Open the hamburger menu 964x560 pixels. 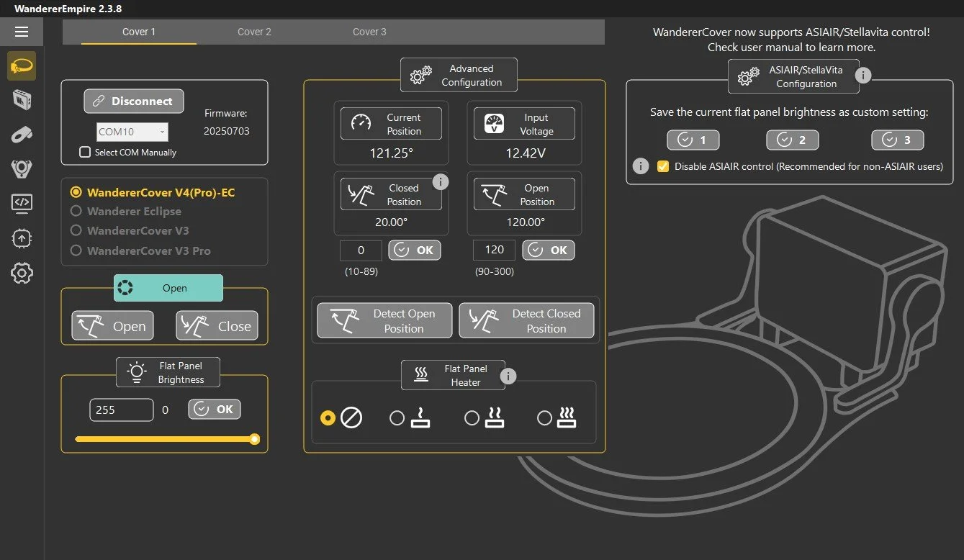point(22,32)
